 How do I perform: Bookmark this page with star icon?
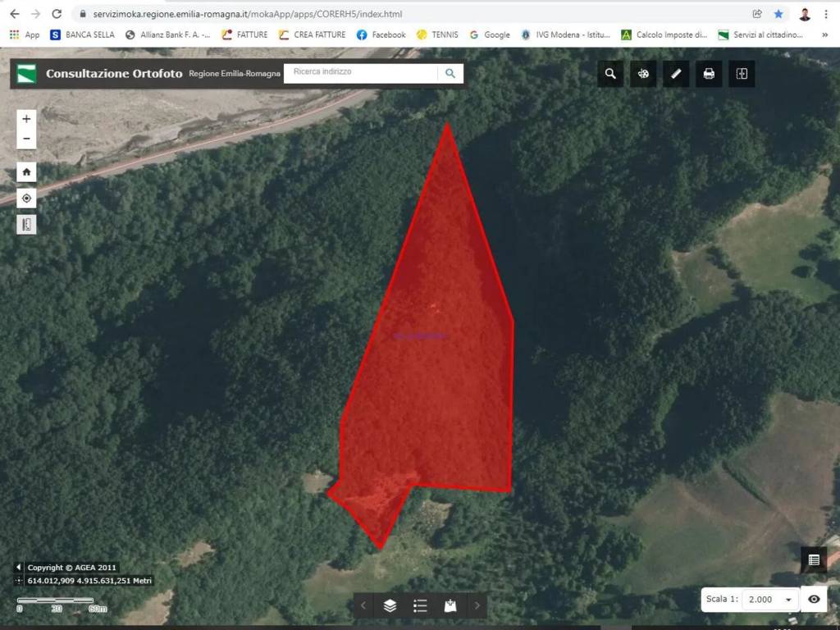pyautogui.click(x=778, y=14)
